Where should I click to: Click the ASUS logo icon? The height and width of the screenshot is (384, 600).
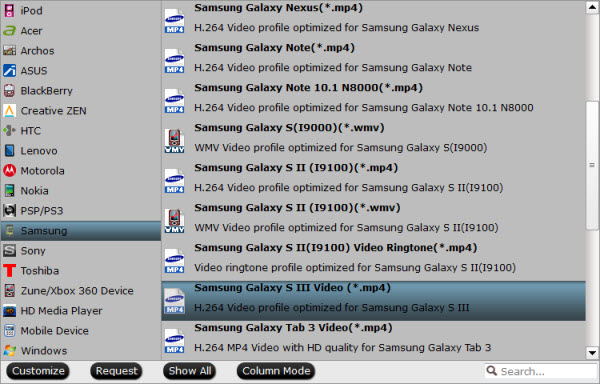tap(9, 70)
